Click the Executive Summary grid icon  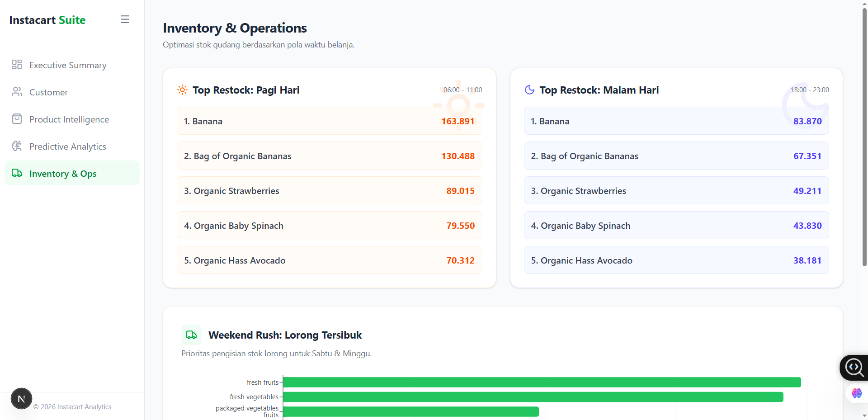pyautogui.click(x=17, y=65)
